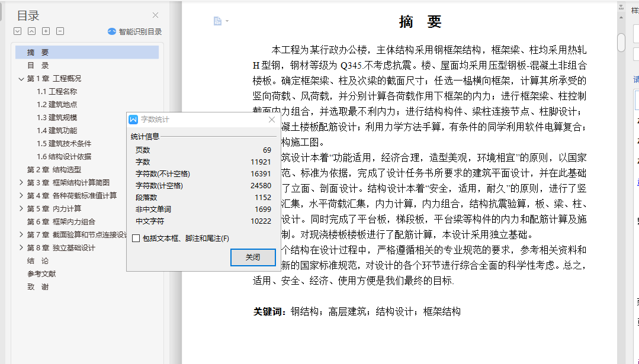
Task: Click the 段落数 value 1152
Action: point(263,198)
